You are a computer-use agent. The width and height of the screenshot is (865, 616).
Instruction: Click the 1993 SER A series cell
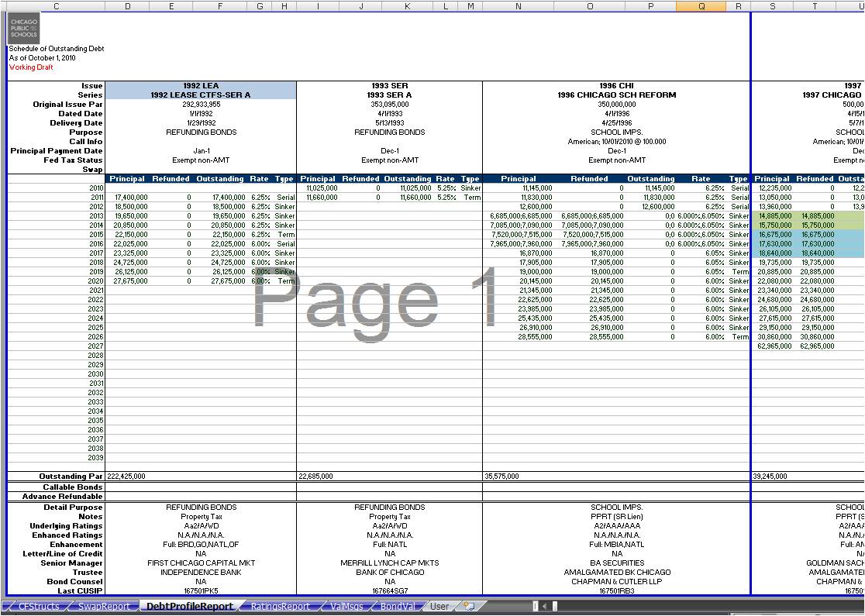click(x=389, y=95)
